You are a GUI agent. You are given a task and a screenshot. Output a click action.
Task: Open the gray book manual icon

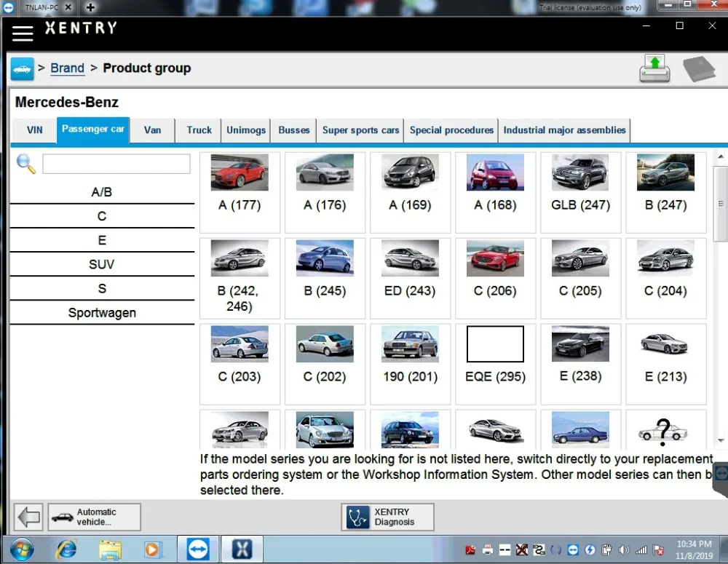pos(699,69)
